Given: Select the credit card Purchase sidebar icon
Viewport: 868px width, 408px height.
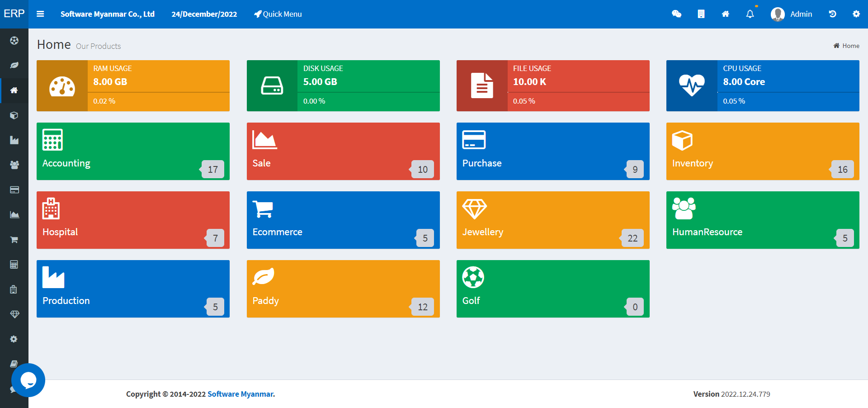Looking at the screenshot, I should (14, 190).
